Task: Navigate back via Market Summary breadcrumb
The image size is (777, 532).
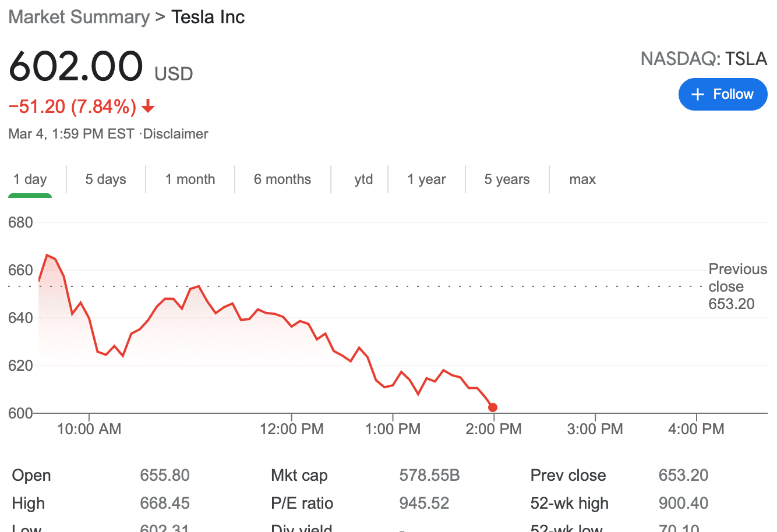Action: (x=79, y=17)
